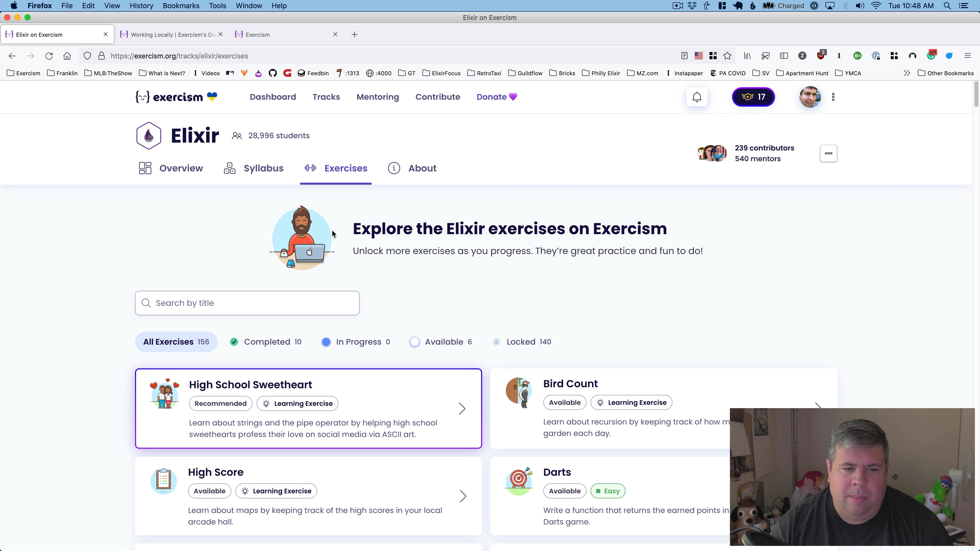The width and height of the screenshot is (980, 551).
Task: Click the 239 contributors text
Action: pyautogui.click(x=764, y=148)
